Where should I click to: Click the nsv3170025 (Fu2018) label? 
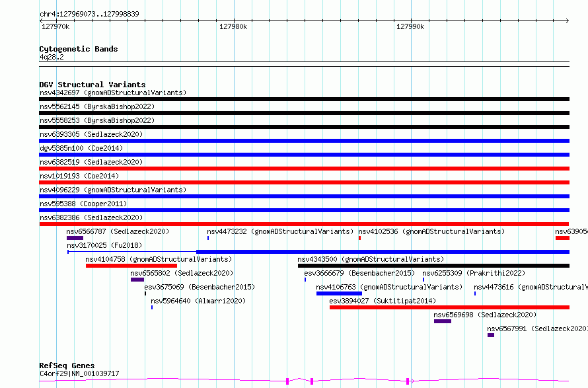point(104,245)
